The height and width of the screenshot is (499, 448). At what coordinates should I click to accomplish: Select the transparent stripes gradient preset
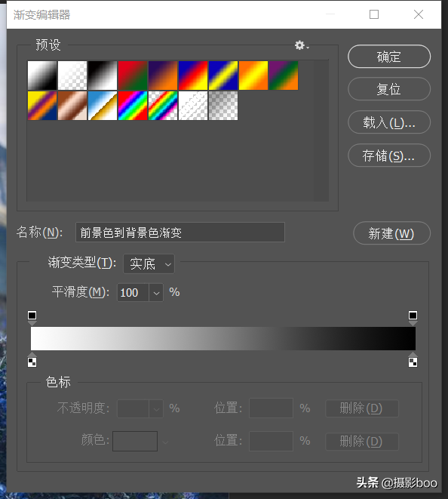[x=193, y=106]
